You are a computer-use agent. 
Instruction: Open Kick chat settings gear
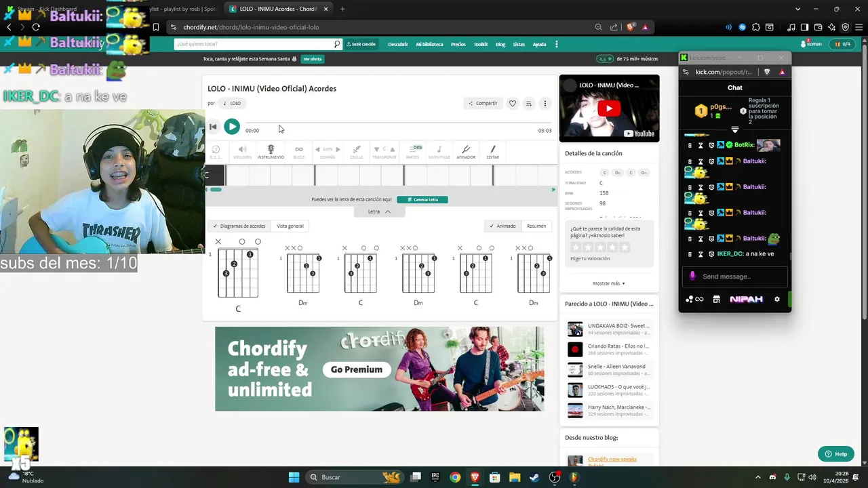[777, 299]
